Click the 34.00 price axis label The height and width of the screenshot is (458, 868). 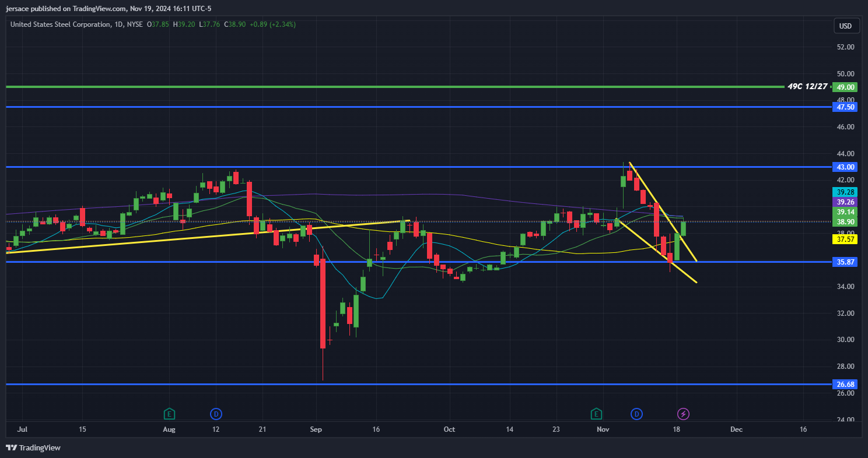click(x=846, y=287)
